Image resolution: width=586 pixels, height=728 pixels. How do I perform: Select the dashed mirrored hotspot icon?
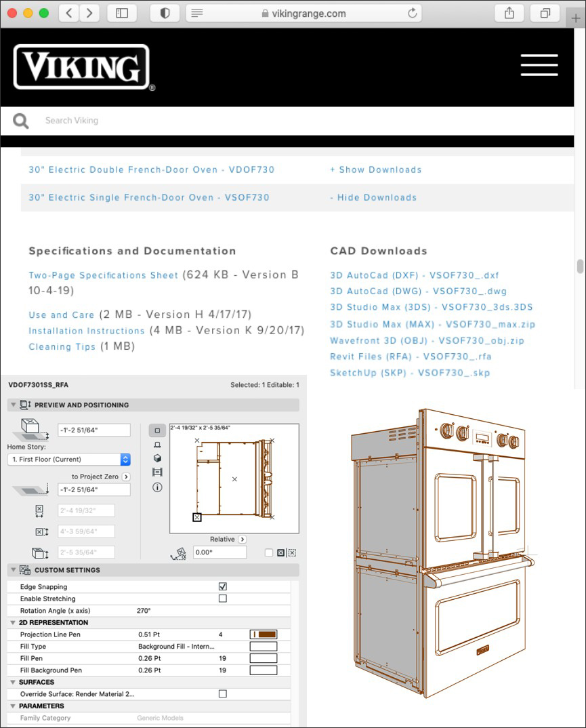[x=292, y=552]
